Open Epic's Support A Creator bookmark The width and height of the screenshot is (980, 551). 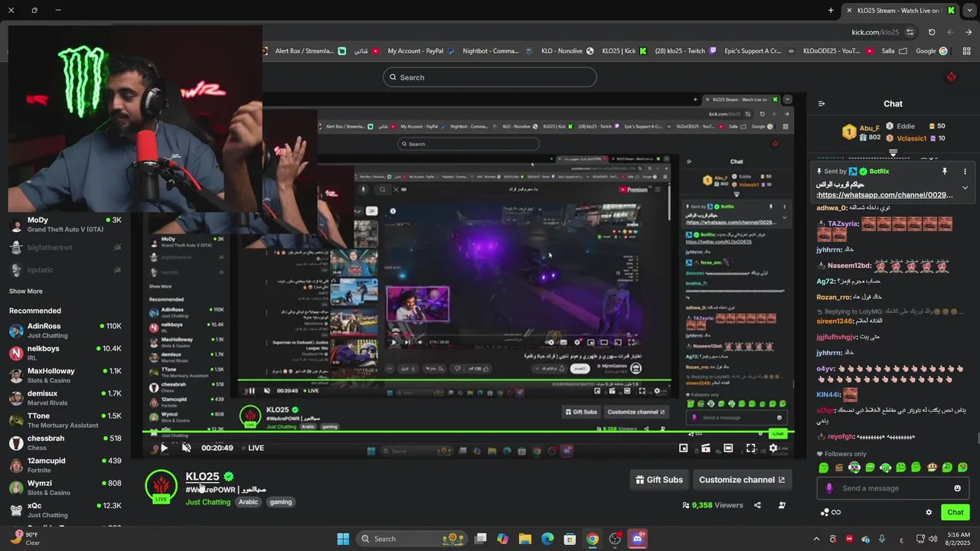point(759,51)
